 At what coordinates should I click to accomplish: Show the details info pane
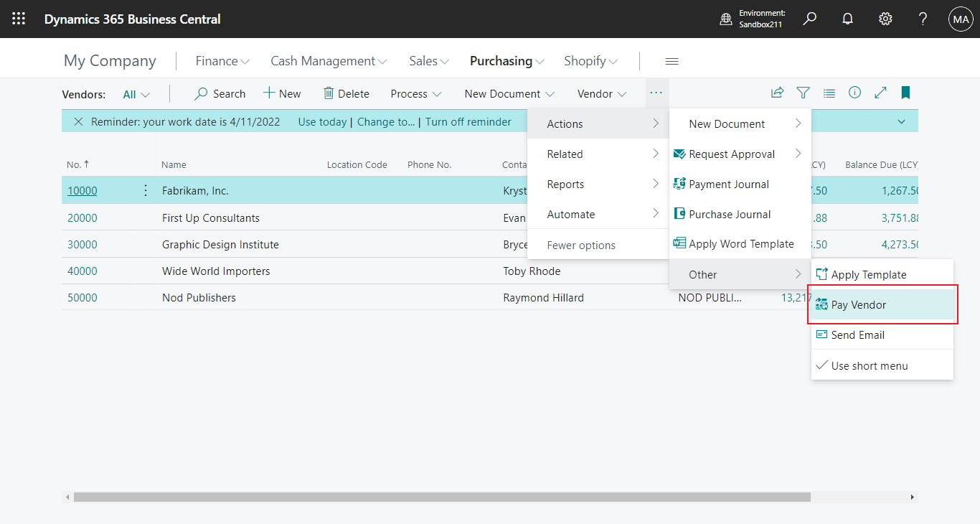(x=854, y=93)
